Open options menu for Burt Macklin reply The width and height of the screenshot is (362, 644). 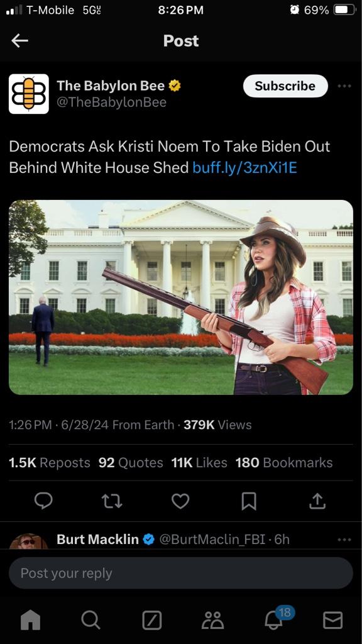click(x=344, y=540)
